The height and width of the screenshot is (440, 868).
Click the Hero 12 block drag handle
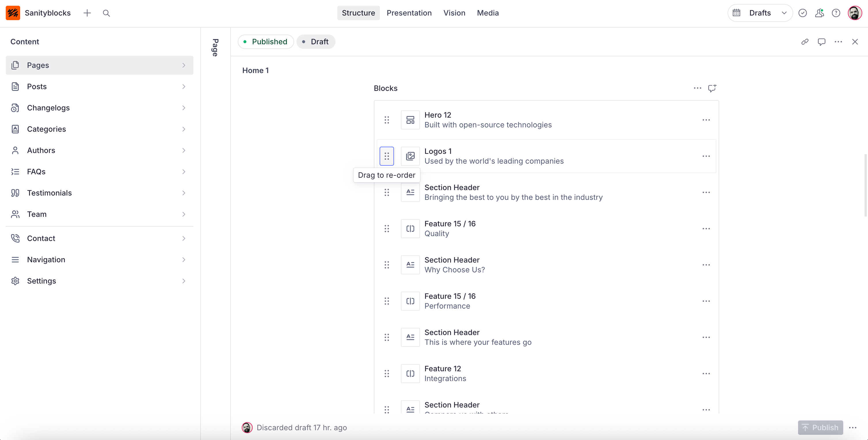(387, 120)
